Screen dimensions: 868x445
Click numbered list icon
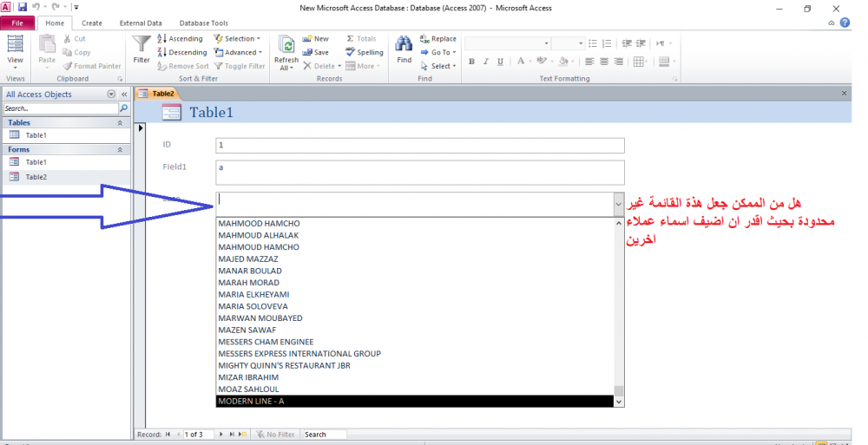point(608,43)
